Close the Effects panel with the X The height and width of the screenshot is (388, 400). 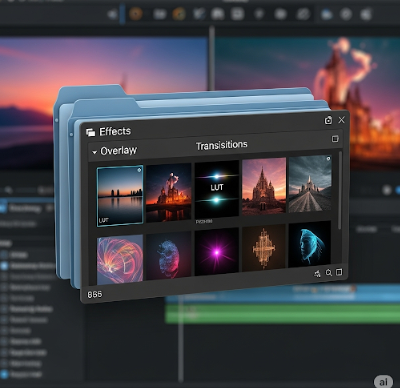[x=342, y=120]
